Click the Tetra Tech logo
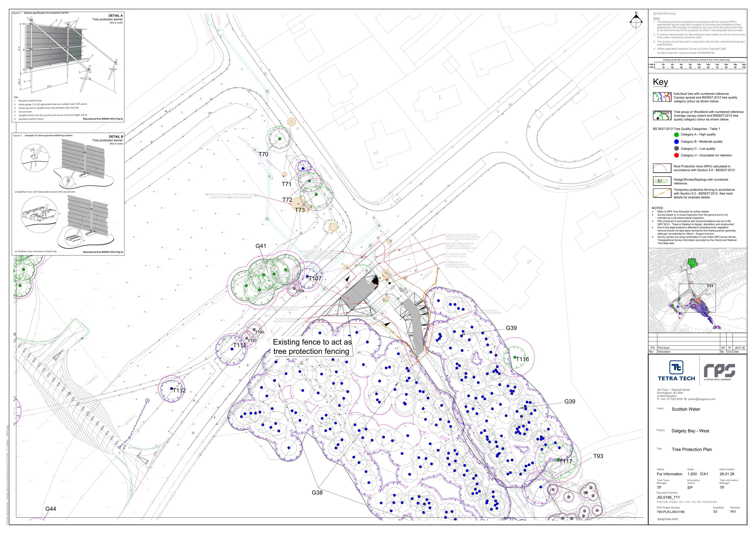The height and width of the screenshot is (534, 756). 676,370
